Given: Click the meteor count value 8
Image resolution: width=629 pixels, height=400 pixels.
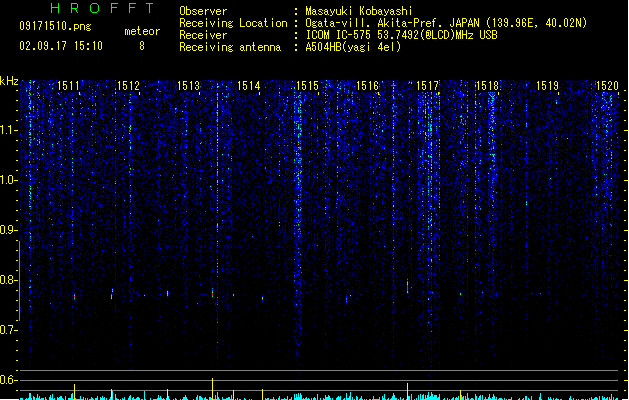Looking at the screenshot, I should pyautogui.click(x=142, y=46).
